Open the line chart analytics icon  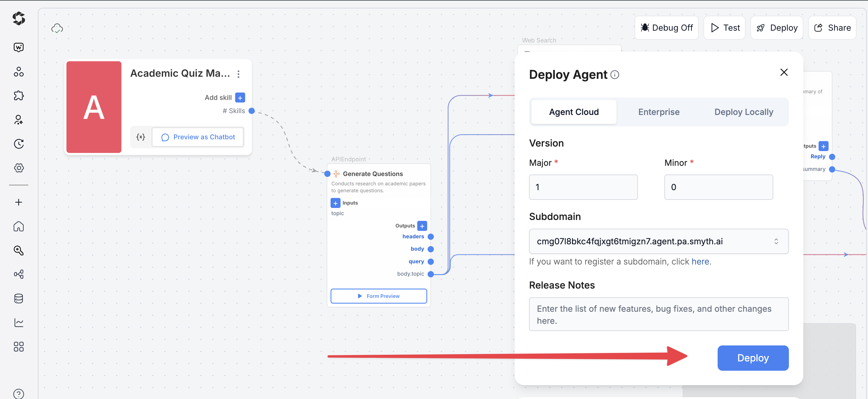(x=19, y=323)
